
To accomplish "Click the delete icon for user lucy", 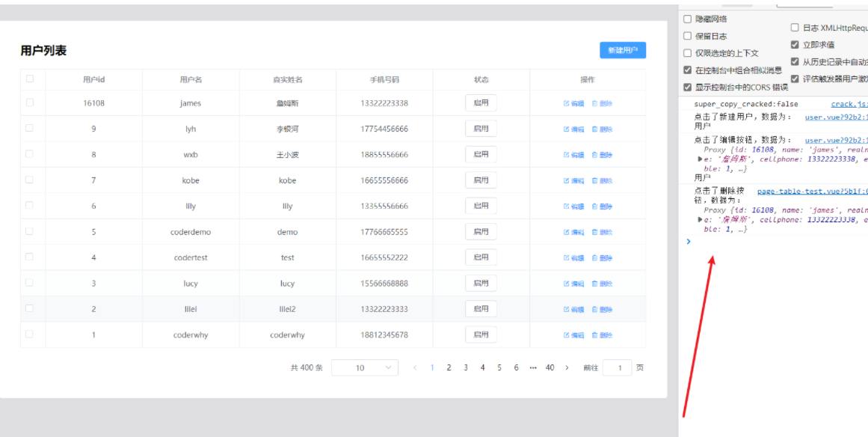I will [595, 284].
